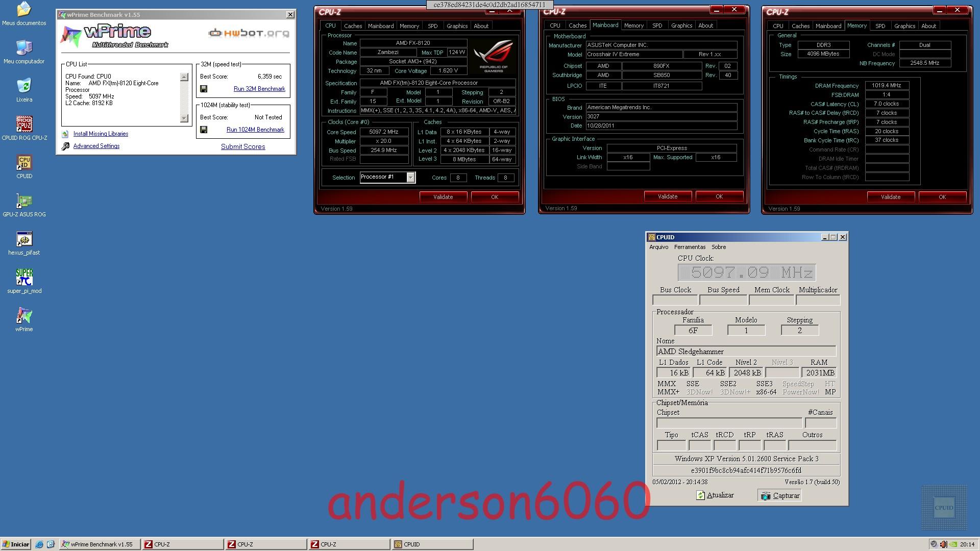Activate CPUID taskbar button

click(433, 544)
